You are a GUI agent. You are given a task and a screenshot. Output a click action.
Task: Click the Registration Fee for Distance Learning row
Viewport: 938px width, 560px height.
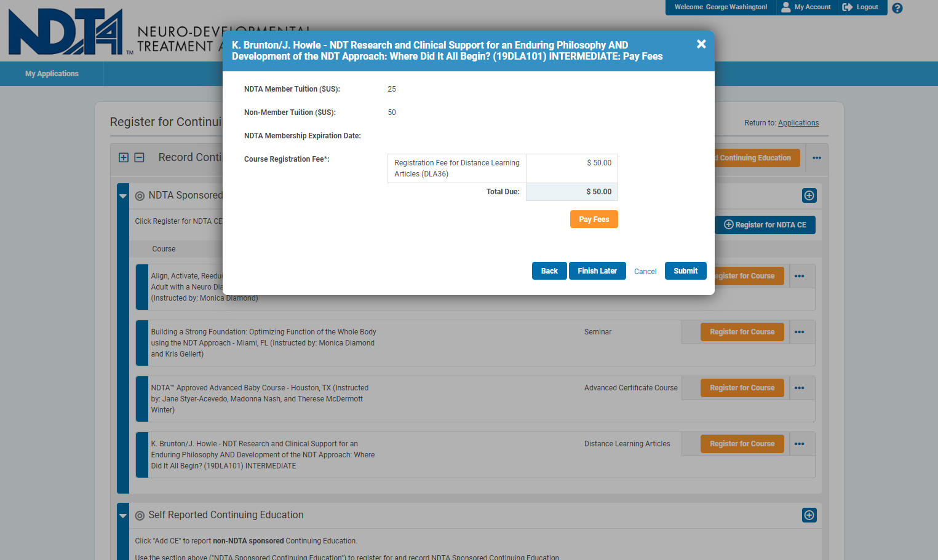[x=503, y=168]
